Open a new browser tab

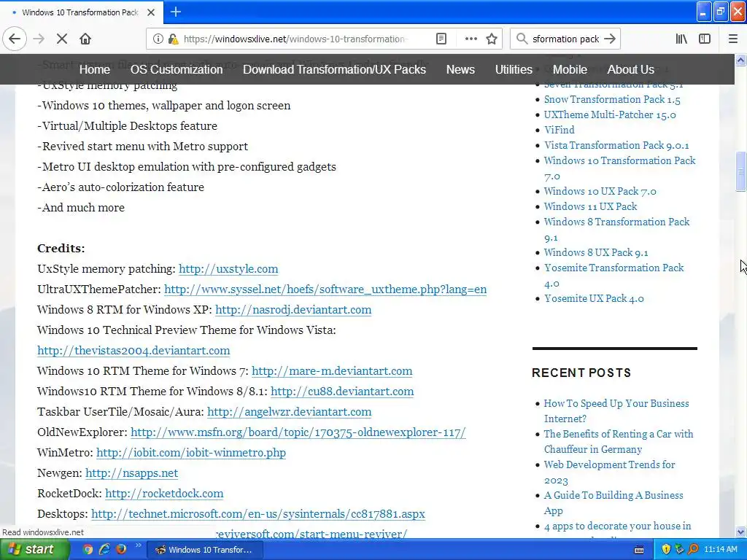point(175,12)
